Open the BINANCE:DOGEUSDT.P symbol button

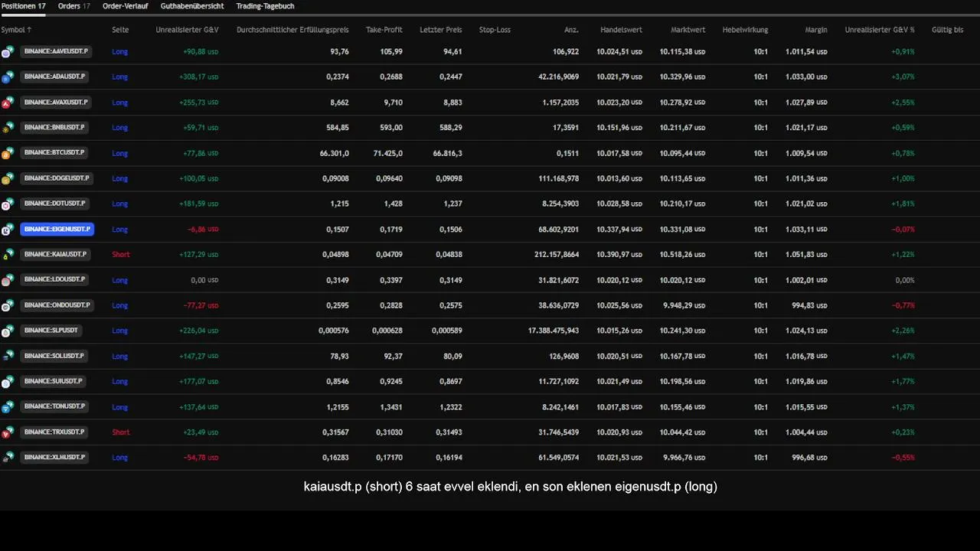coord(57,178)
